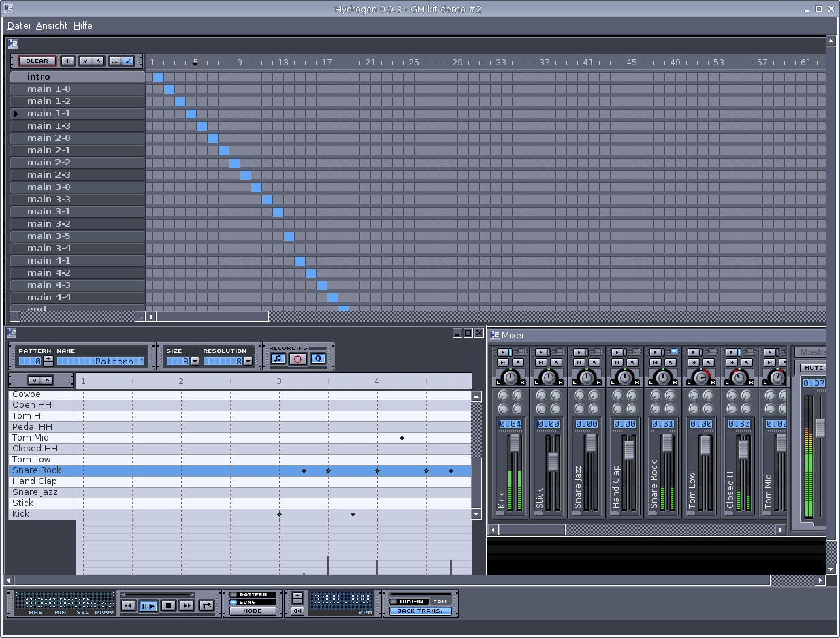Image resolution: width=840 pixels, height=638 pixels.
Task: Open the Hilfe menu
Action: [83, 25]
